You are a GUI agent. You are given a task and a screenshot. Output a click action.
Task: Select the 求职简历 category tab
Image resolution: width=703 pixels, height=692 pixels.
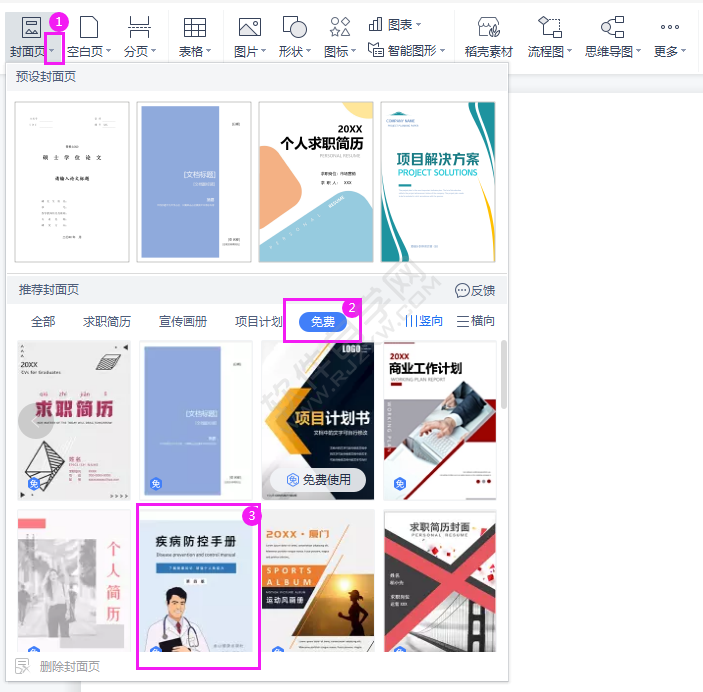107,322
